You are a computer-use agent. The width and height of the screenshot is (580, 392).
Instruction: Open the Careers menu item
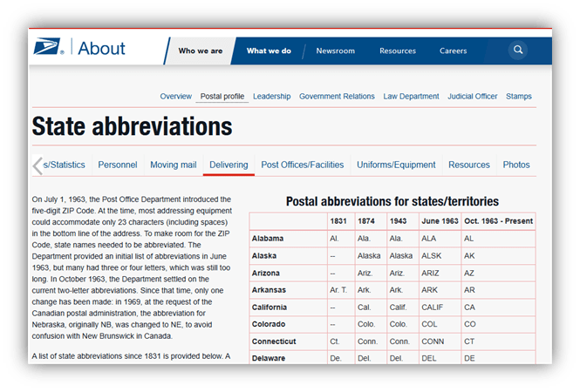pyautogui.click(x=454, y=51)
